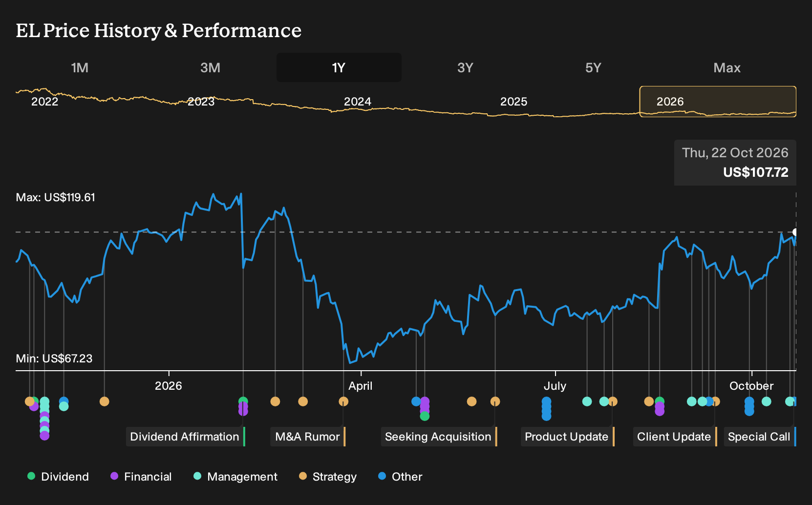Switch chart to the 3Y range

point(465,67)
